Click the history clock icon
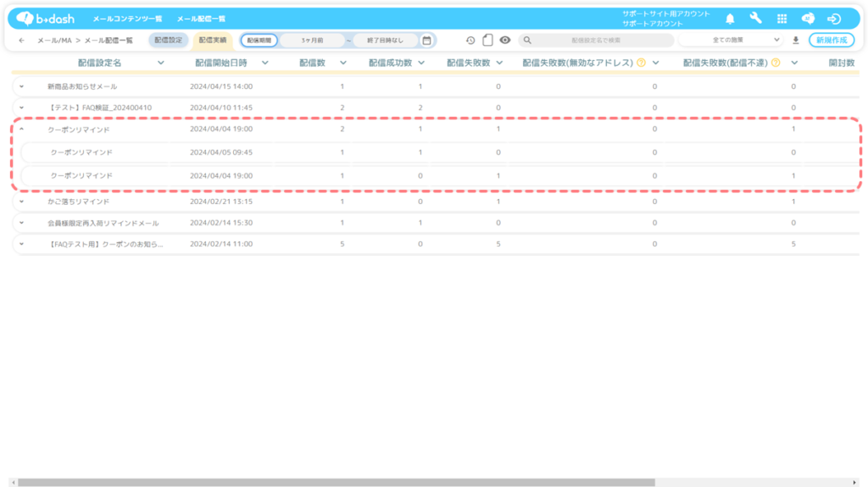The width and height of the screenshot is (868, 487). pos(470,40)
